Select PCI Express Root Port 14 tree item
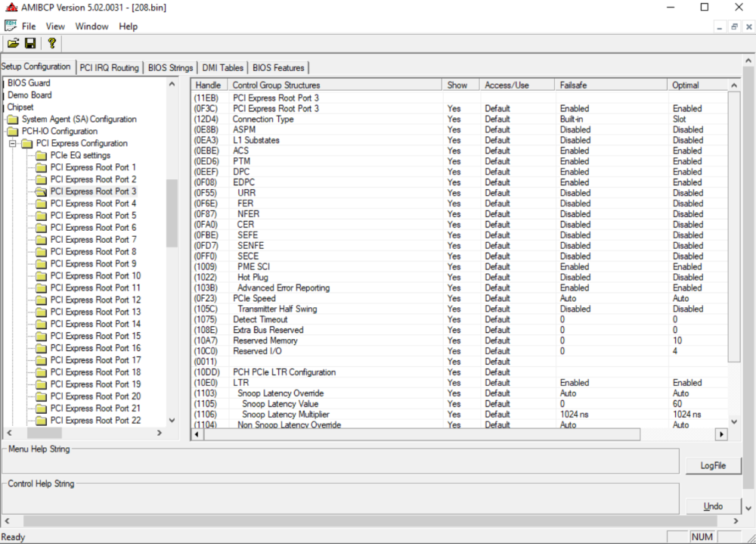The width and height of the screenshot is (756, 544). click(x=95, y=324)
